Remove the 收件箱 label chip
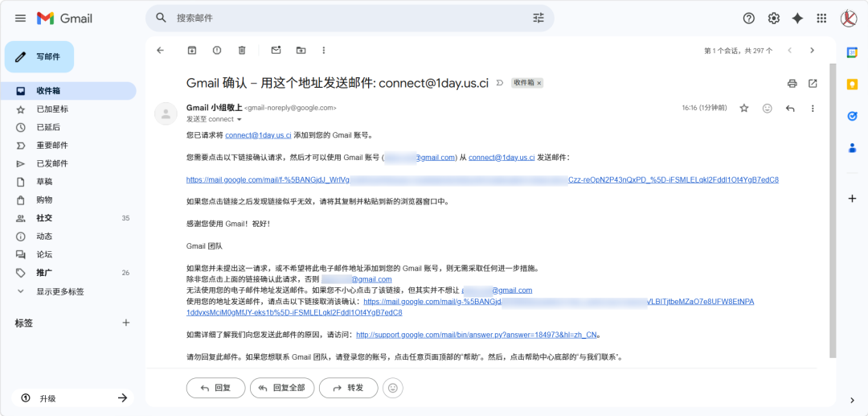Image resolution: width=868 pixels, height=416 pixels. click(540, 83)
